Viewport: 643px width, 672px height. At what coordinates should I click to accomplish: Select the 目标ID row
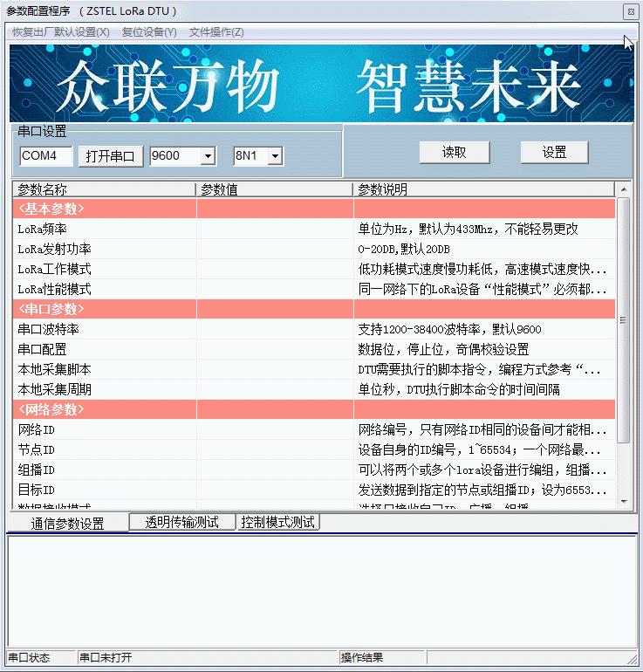pyautogui.click(x=314, y=490)
